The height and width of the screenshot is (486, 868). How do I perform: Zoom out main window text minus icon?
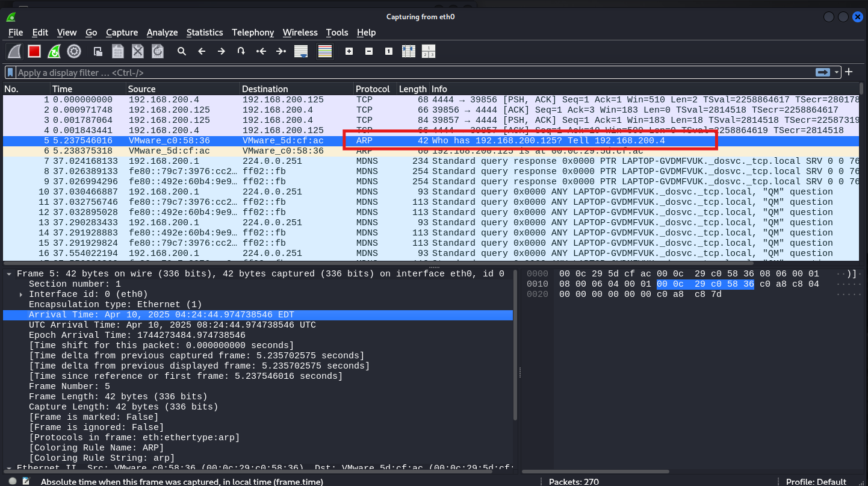pos(369,51)
